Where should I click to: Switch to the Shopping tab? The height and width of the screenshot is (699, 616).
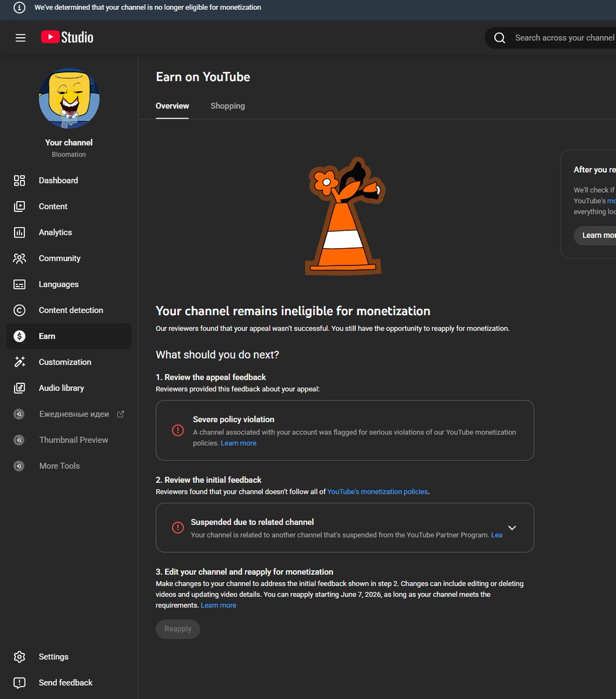tap(227, 106)
